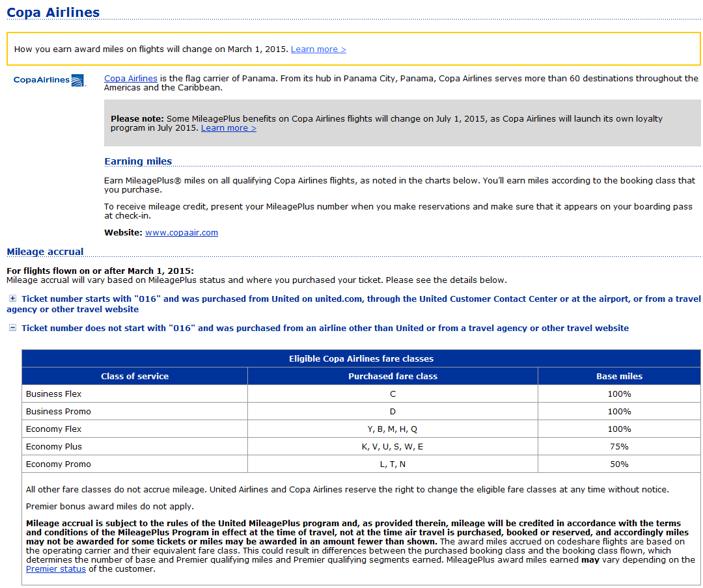Click the "Website:" bold label
Image resolution: width=703 pixels, height=588 pixels.
(x=123, y=233)
